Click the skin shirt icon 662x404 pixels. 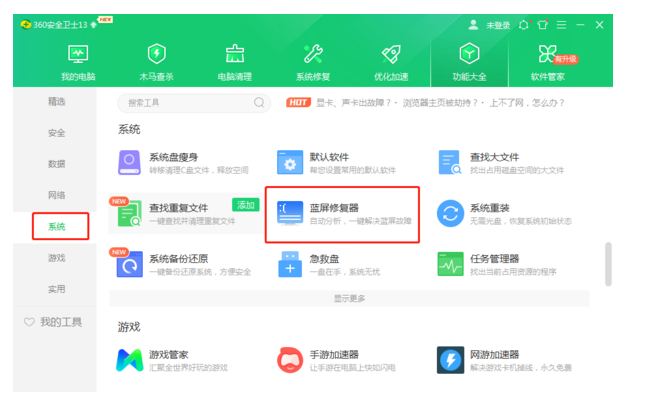[543, 25]
